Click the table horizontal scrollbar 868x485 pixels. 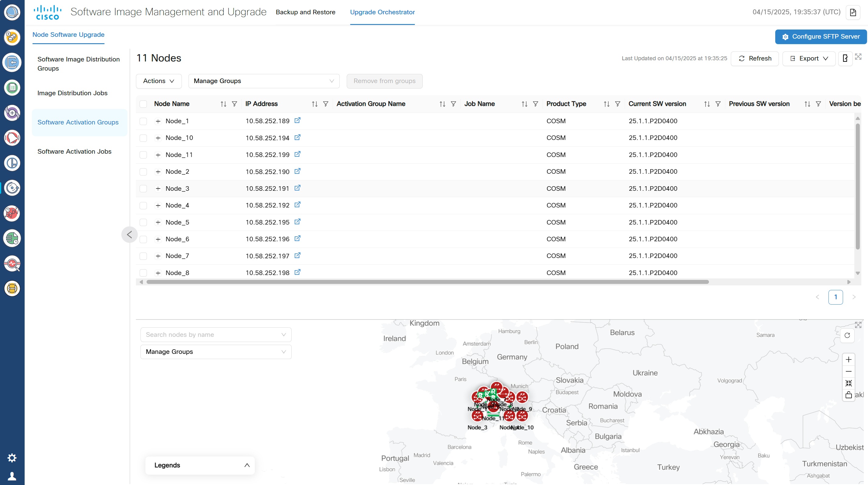[x=428, y=282]
